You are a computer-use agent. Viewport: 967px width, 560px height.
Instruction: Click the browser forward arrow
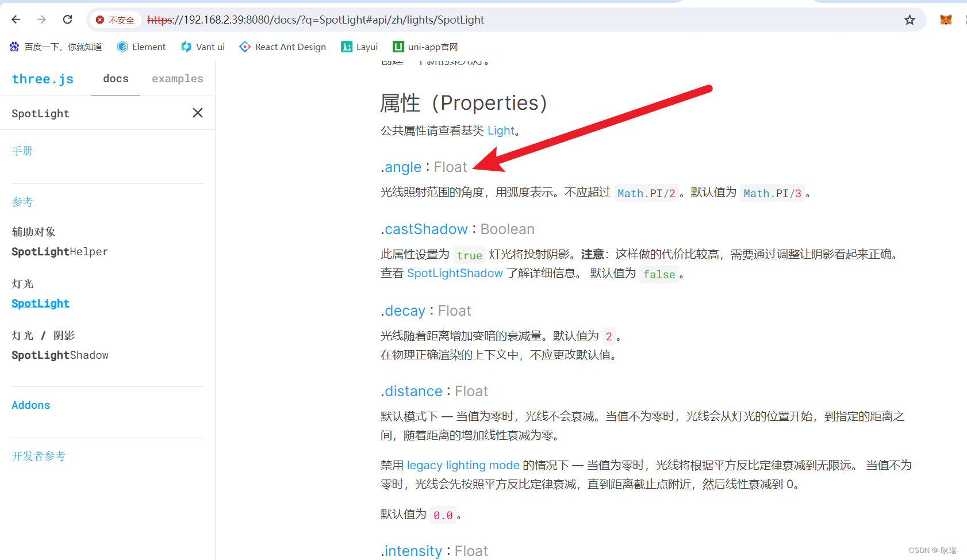tap(41, 20)
